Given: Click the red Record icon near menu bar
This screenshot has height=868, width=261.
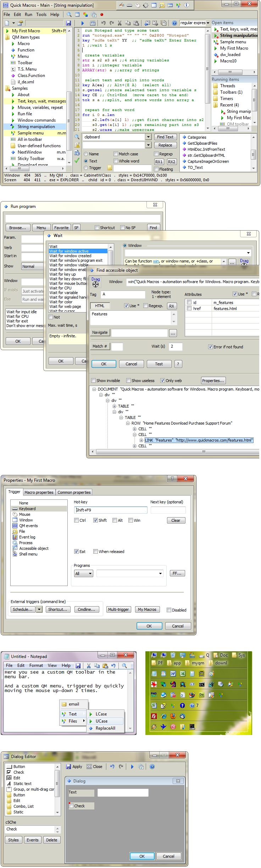Looking at the screenshot, I should pos(102,15).
